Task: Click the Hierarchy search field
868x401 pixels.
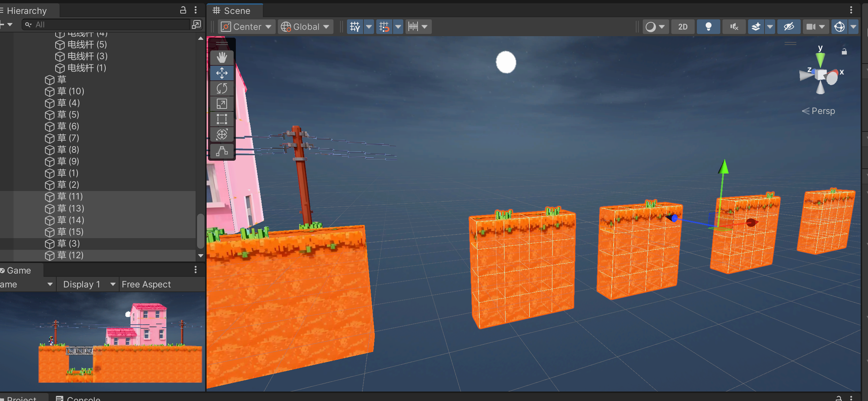Action: [x=106, y=24]
